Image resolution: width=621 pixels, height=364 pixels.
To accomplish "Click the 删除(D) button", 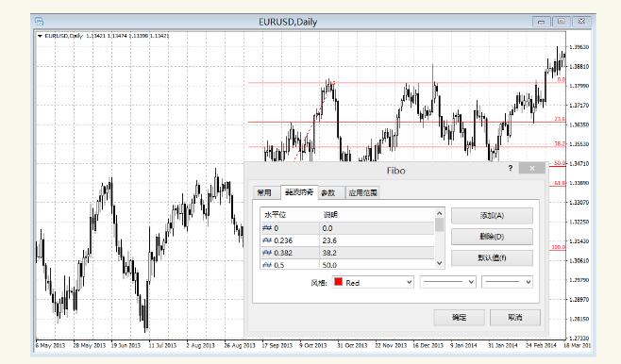I will 492,237.
